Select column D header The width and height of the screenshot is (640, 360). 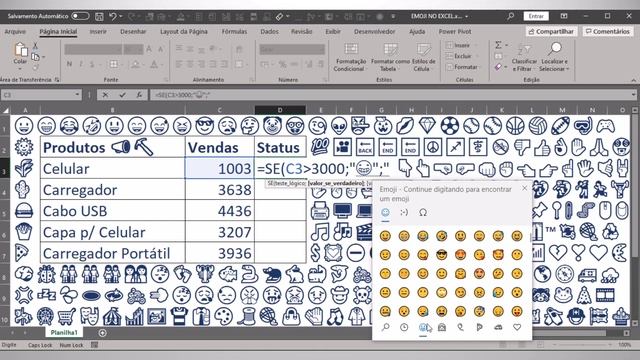click(x=280, y=110)
